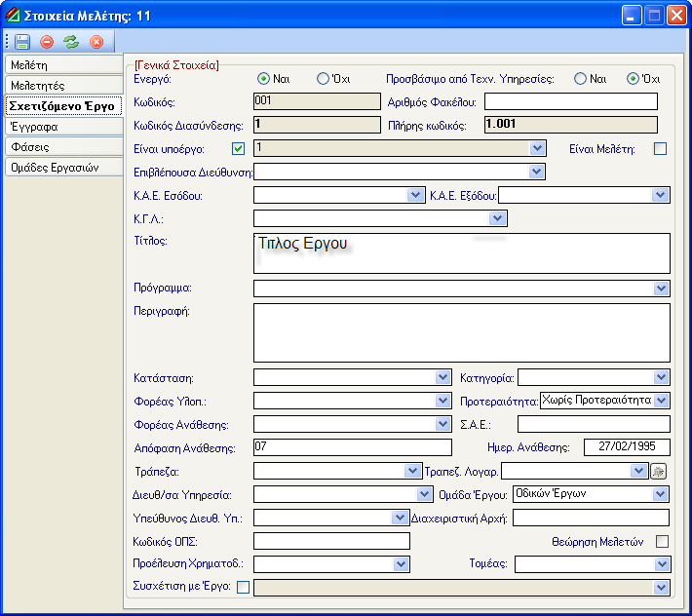Click the application icon in the title bar
This screenshot has height=616, width=692.
click(x=13, y=15)
